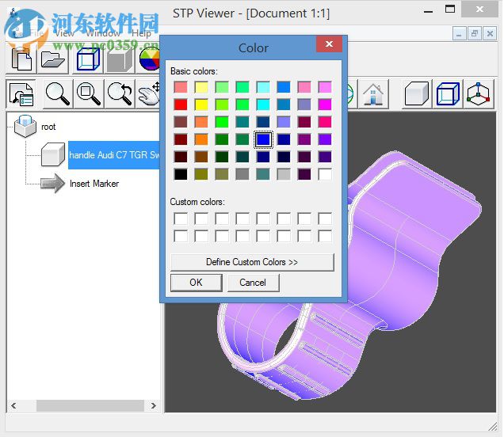Select the root node in tree
The image size is (504, 437).
[48, 127]
